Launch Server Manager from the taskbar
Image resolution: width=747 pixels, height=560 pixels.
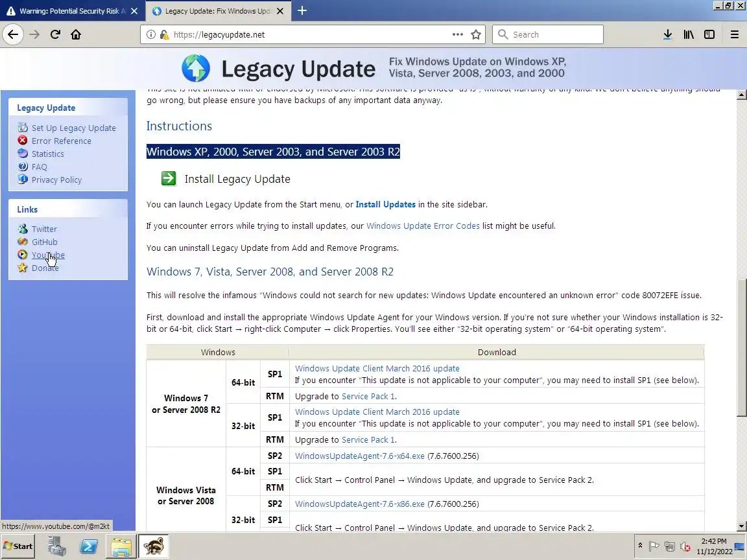pos(56,546)
